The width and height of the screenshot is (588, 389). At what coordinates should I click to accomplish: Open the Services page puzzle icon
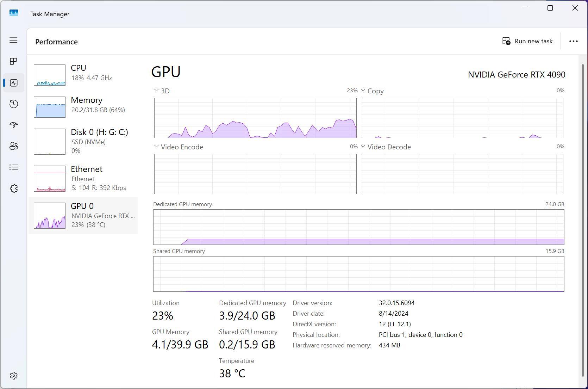click(x=13, y=189)
